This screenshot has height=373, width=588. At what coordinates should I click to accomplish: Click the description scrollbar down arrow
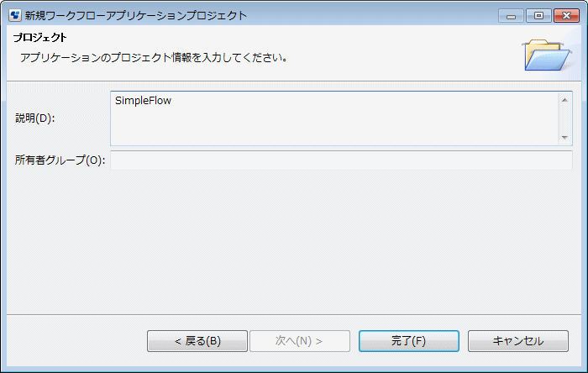click(x=564, y=137)
